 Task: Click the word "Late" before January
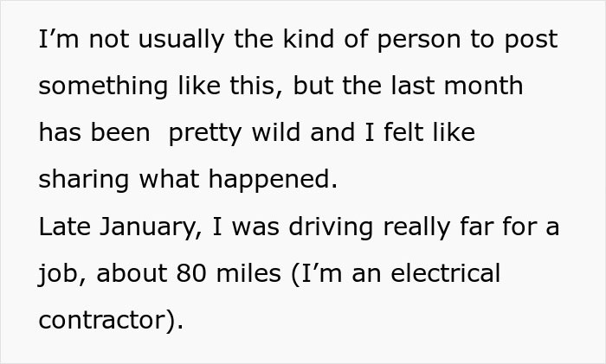pos(66,227)
